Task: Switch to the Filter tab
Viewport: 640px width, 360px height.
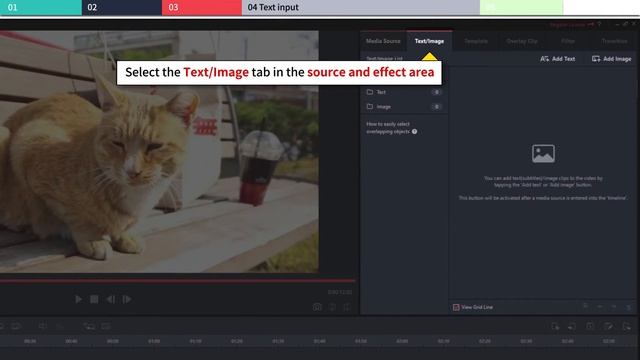Action: pos(568,41)
